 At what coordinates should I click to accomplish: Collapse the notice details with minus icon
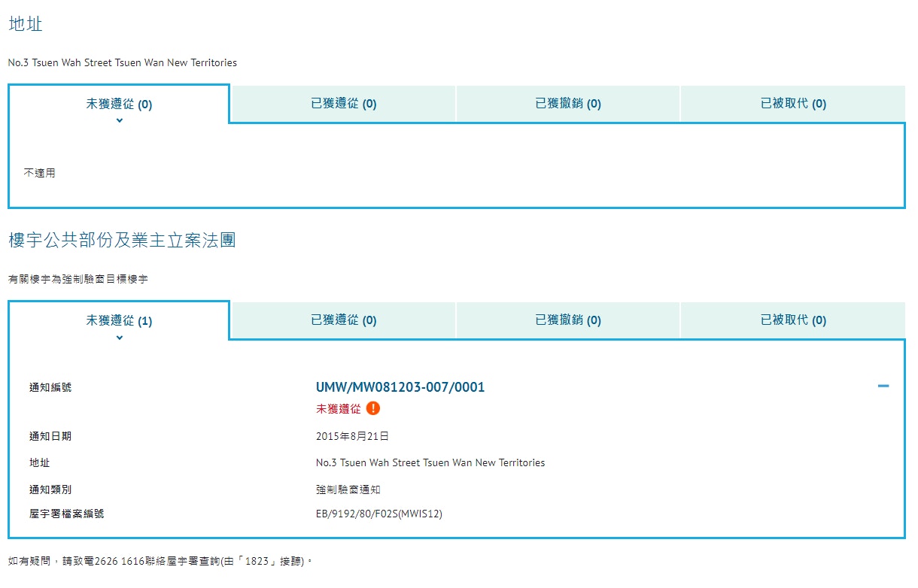point(883,386)
